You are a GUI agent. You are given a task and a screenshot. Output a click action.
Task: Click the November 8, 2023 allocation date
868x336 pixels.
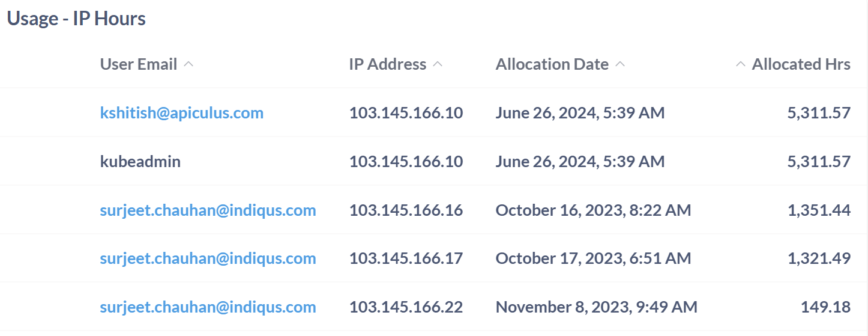(x=596, y=307)
